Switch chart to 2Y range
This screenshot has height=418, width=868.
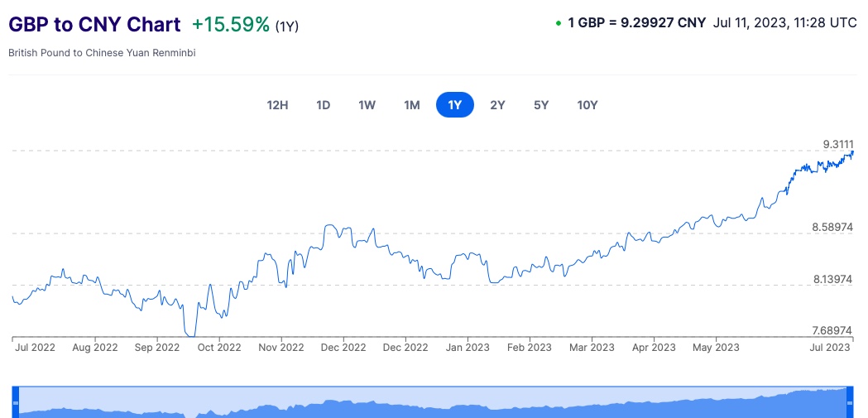pos(497,105)
